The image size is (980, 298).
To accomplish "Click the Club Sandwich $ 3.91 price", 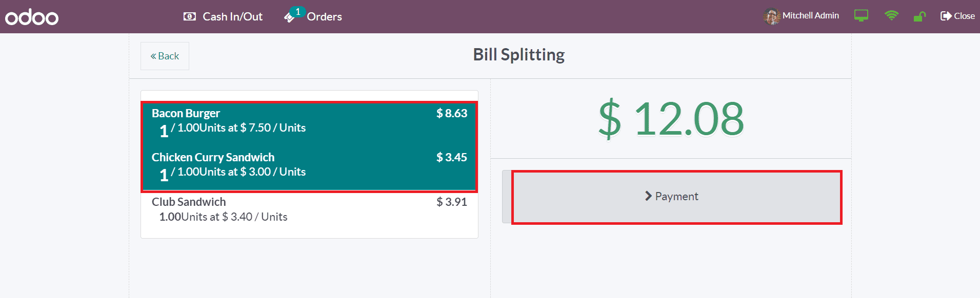I will point(452,202).
